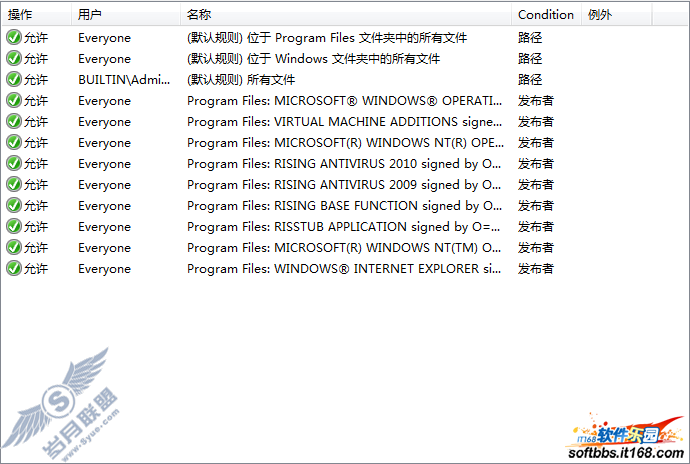Click the green allow icon for Program Files default rule

(14, 37)
